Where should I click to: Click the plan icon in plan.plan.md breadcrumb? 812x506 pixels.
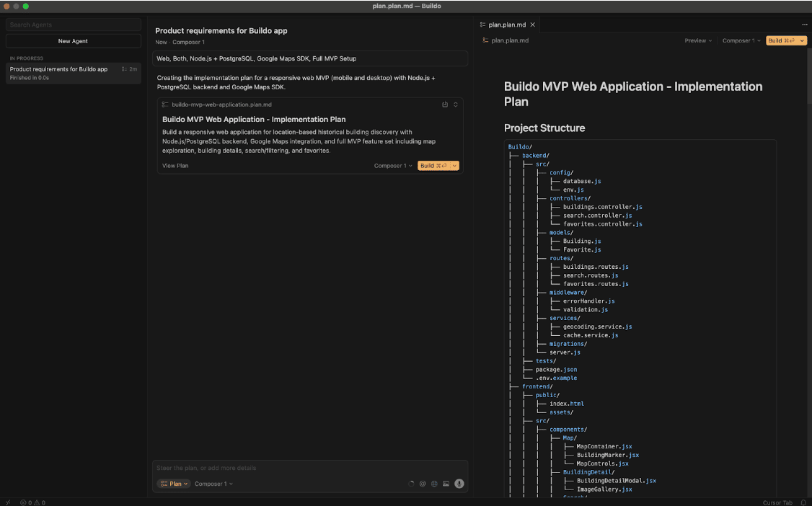tap(485, 40)
